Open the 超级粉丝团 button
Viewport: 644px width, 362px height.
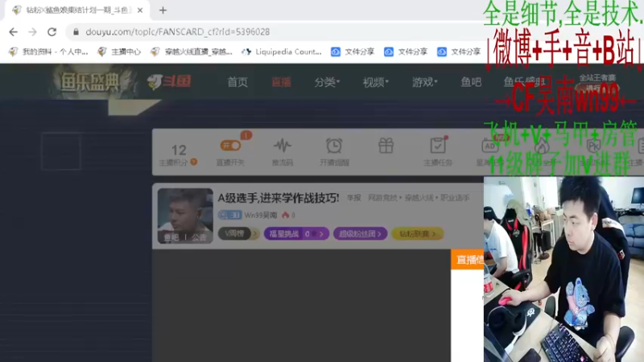(x=360, y=233)
